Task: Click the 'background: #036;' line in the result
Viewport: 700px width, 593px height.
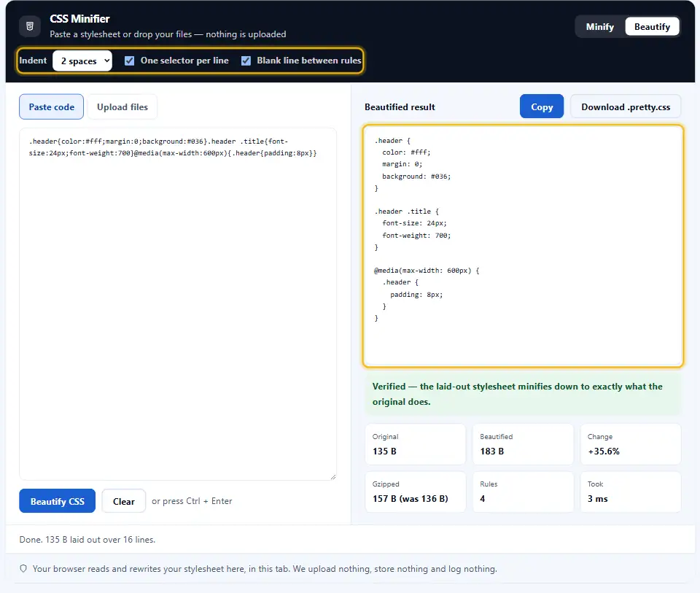Action: pos(416,177)
